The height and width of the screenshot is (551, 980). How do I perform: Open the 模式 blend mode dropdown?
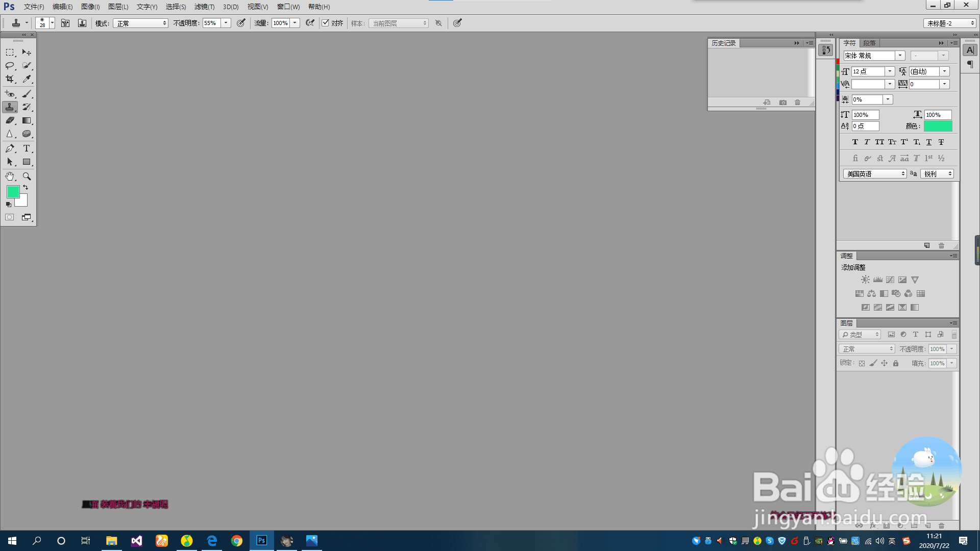pyautogui.click(x=140, y=23)
